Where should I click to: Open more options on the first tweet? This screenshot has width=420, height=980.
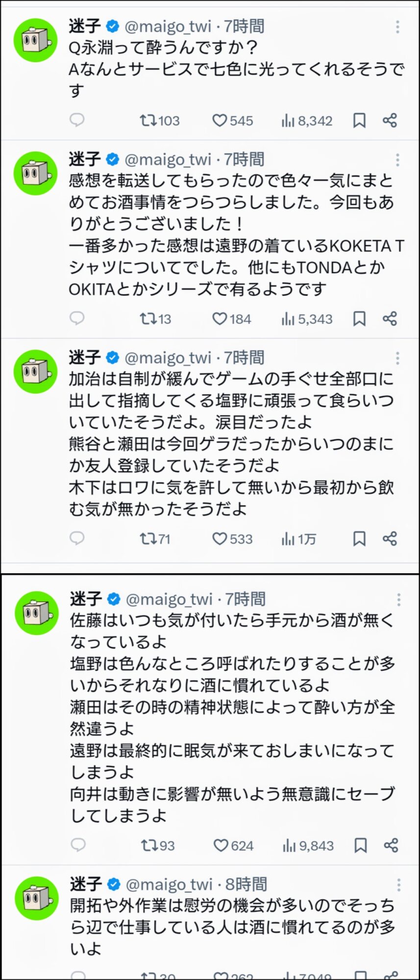click(x=397, y=26)
